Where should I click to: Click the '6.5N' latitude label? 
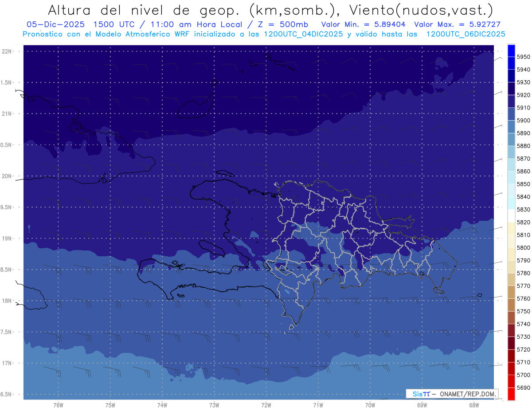(x=7, y=394)
